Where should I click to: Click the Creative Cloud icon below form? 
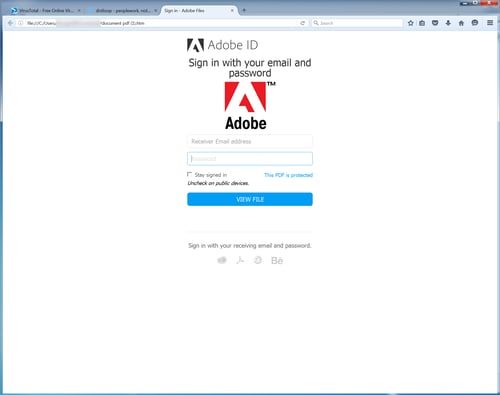click(222, 260)
